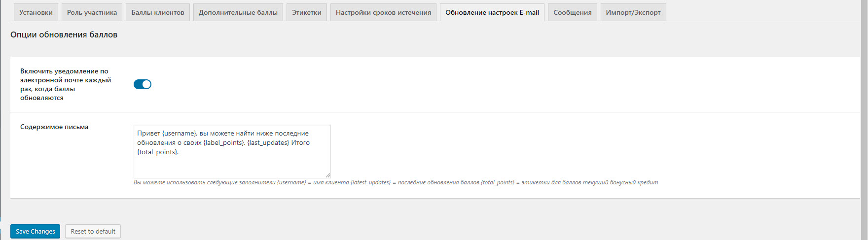Screen dimensions: 868x240
Task: Open the Установки tab
Action: (x=36, y=12)
